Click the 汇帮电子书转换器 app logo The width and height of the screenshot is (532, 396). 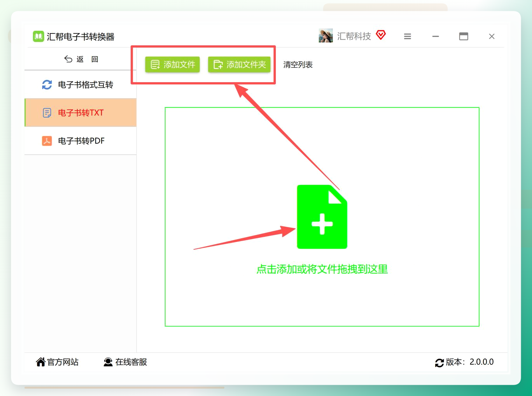point(38,37)
